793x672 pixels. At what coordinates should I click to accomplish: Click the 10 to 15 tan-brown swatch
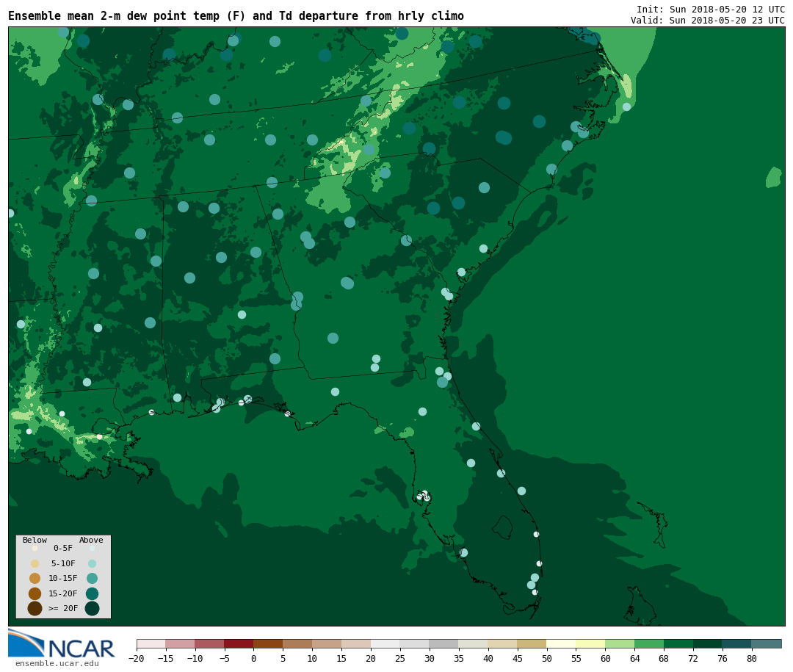pos(327,643)
